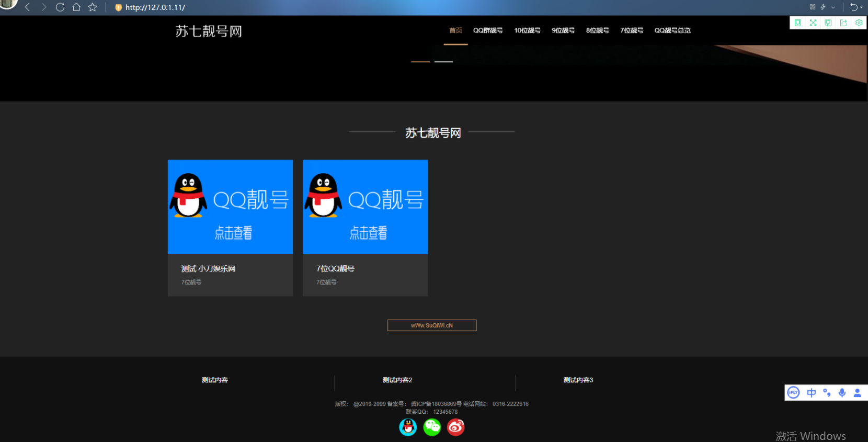Click the green fullscreen expand icon
Image resolution: width=868 pixels, height=442 pixels.
click(x=813, y=22)
